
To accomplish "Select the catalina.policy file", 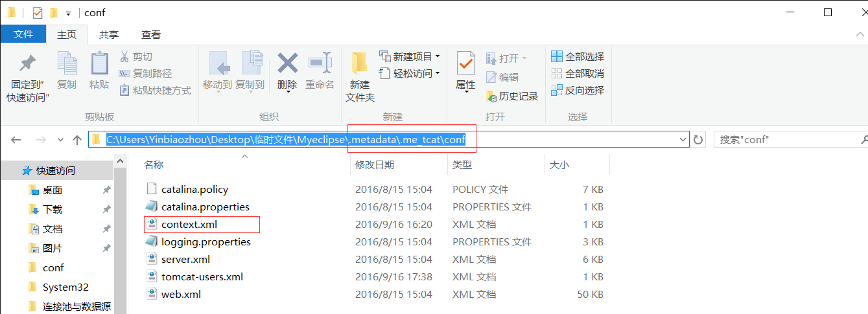I will [194, 189].
